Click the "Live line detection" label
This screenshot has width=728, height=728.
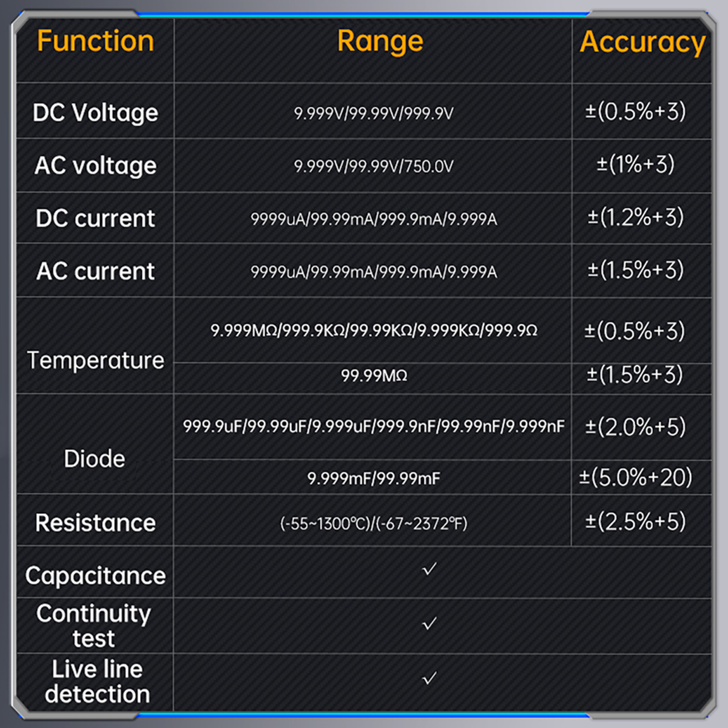point(97,681)
